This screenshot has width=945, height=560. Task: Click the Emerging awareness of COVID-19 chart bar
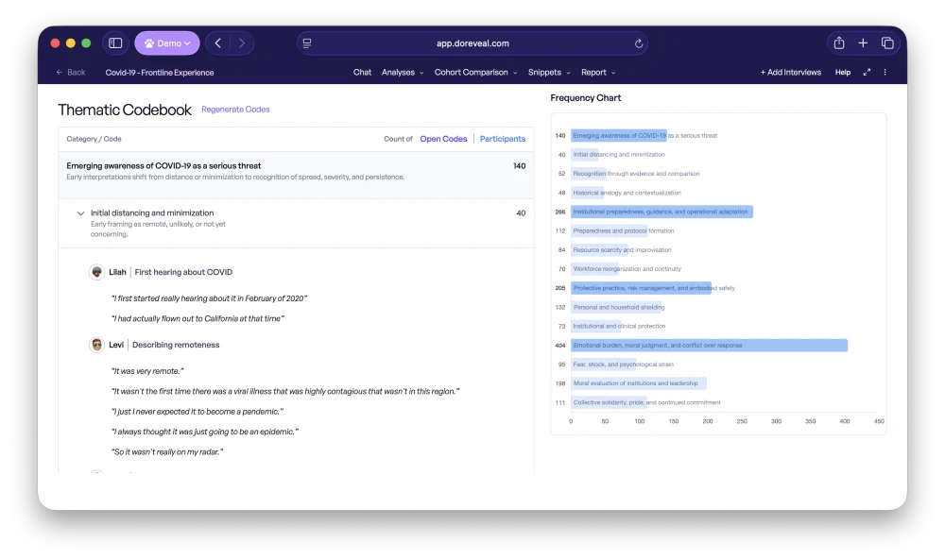pyautogui.click(x=618, y=135)
